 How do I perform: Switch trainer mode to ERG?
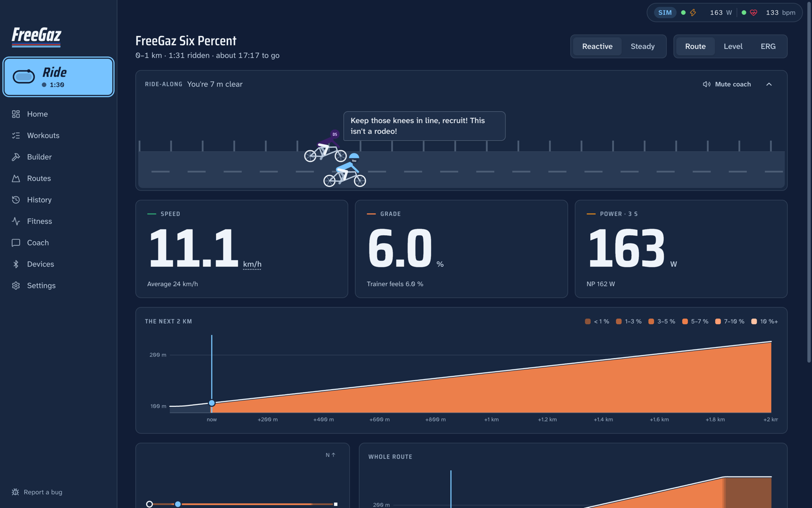(768, 46)
